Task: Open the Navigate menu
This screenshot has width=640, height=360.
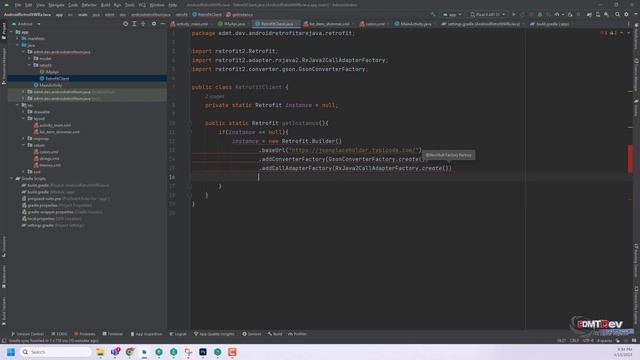Action: click(x=56, y=5)
